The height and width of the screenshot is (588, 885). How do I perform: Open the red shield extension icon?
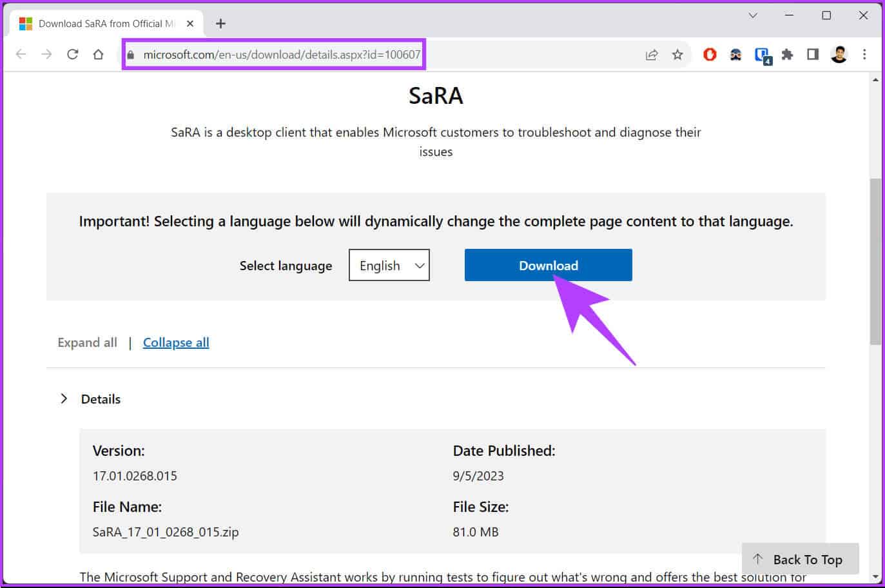coord(710,55)
